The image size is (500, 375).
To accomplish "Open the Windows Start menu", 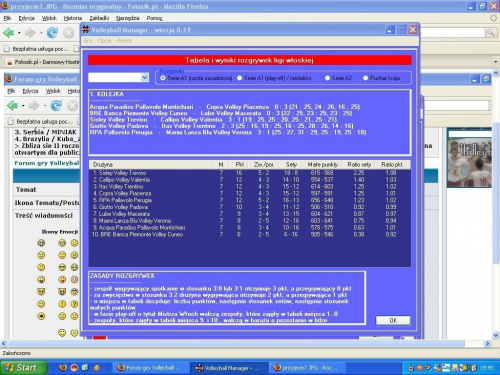I will [x=23, y=368].
